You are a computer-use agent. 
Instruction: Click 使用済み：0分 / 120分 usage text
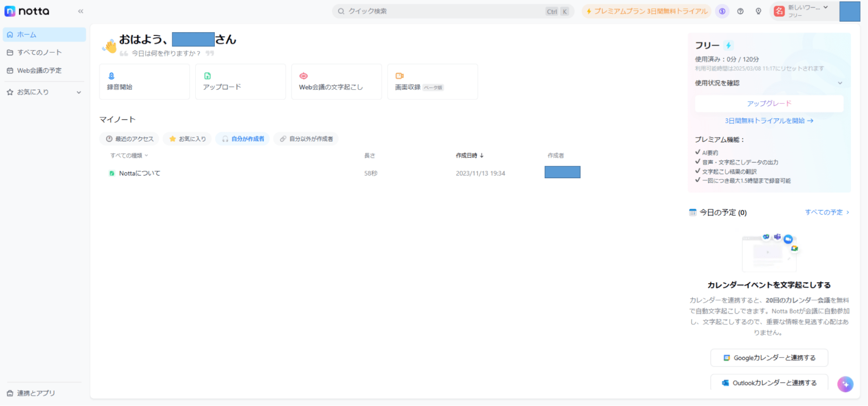tap(726, 59)
